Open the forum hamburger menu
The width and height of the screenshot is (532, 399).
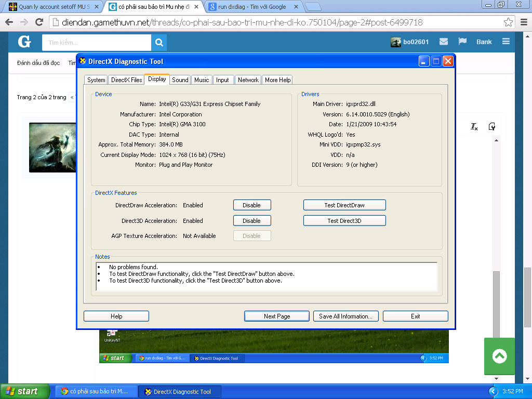[506, 42]
